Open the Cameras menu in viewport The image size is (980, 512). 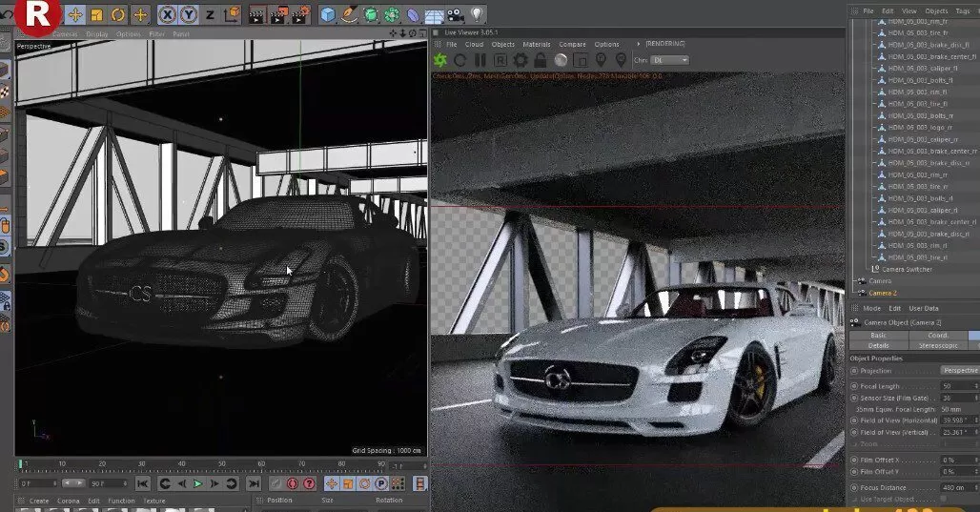point(64,34)
